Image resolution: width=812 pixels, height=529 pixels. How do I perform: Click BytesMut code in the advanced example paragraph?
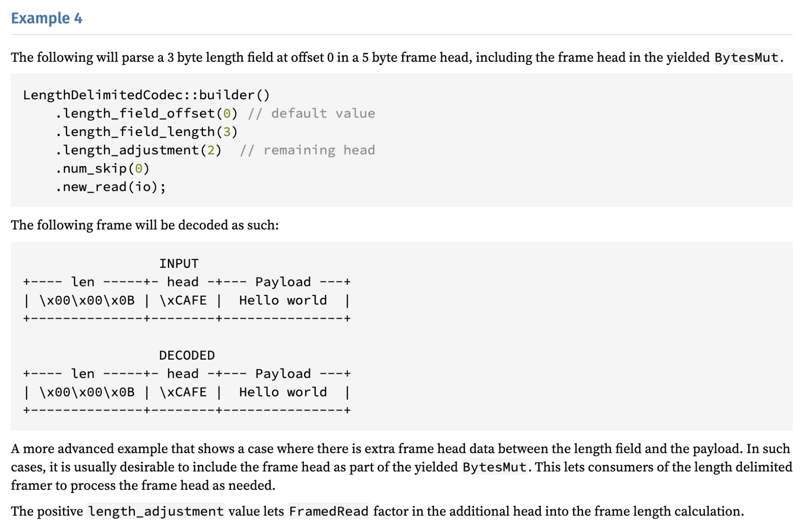494,467
